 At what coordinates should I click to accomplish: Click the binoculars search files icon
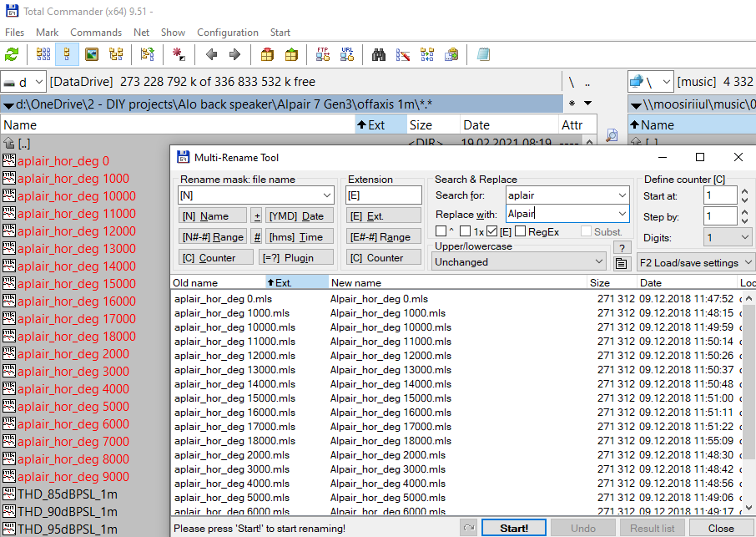click(x=379, y=54)
